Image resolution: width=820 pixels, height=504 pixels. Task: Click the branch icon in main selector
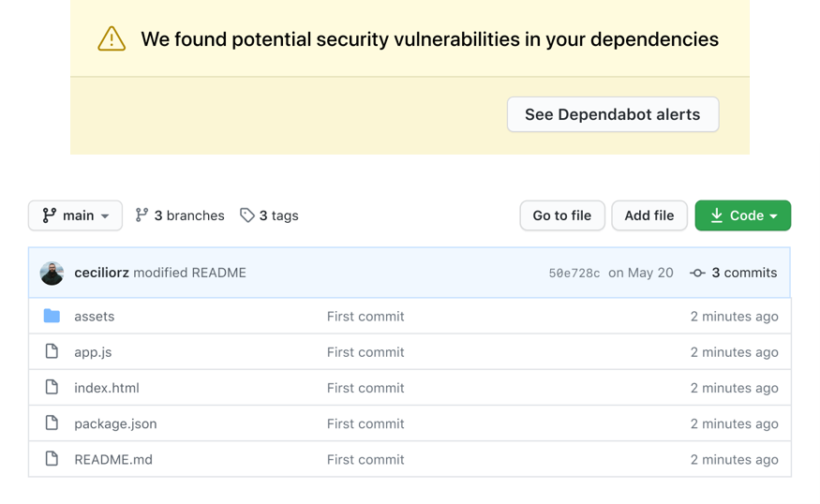pyautogui.click(x=49, y=215)
